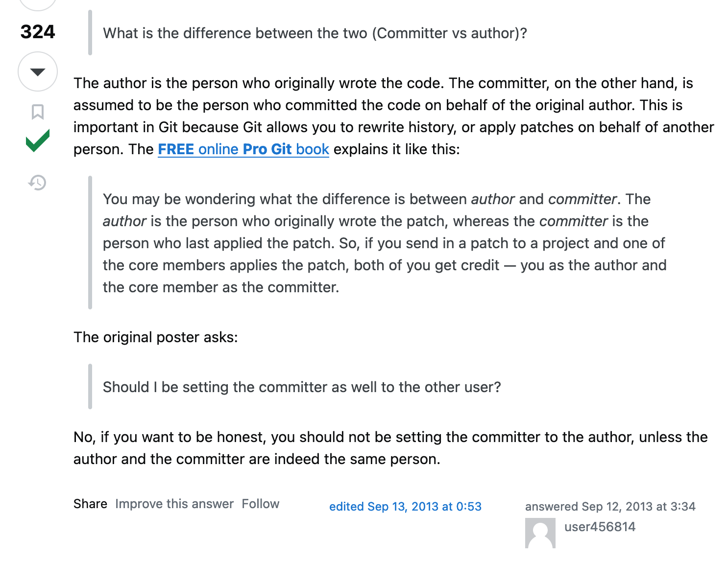Select Improve this answer
728x561 pixels.
click(x=174, y=504)
